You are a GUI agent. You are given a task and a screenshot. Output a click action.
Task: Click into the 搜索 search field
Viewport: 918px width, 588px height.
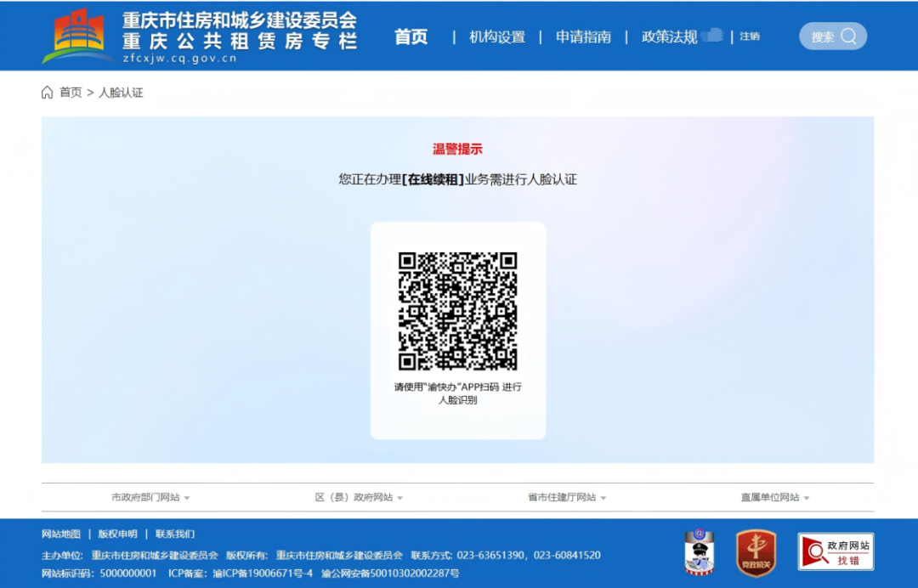(832, 37)
